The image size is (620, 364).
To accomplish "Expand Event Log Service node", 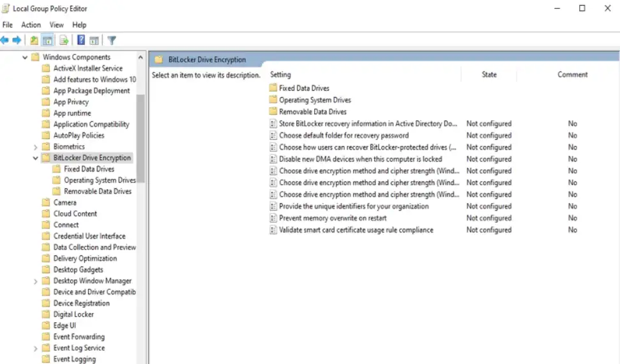I will click(x=36, y=349).
